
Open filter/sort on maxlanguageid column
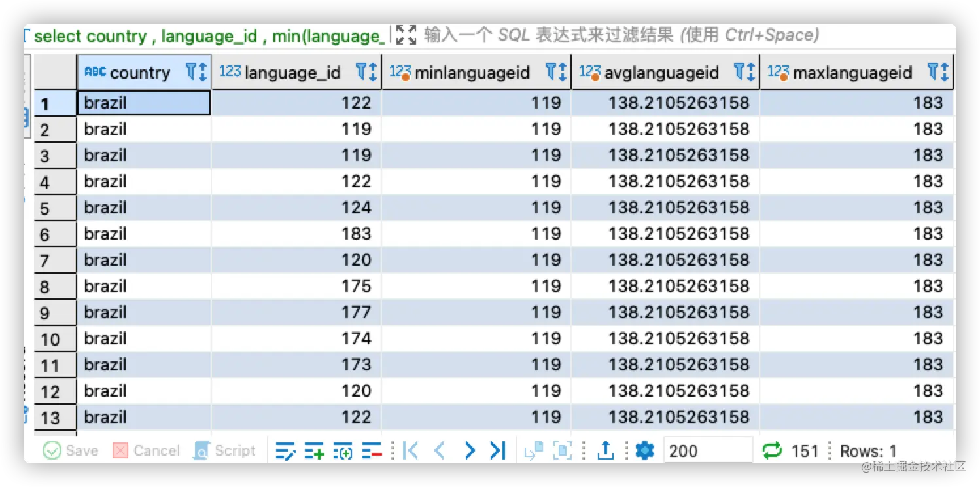click(938, 72)
